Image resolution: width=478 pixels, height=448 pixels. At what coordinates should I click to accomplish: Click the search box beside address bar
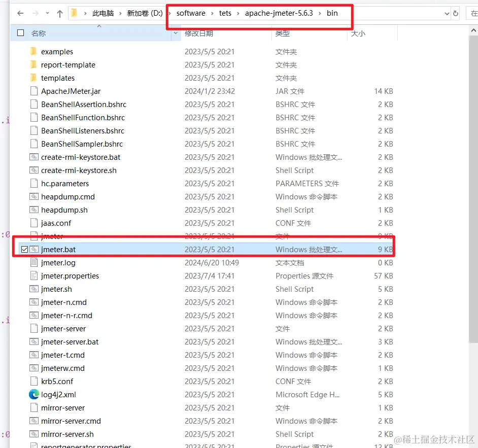472,13
